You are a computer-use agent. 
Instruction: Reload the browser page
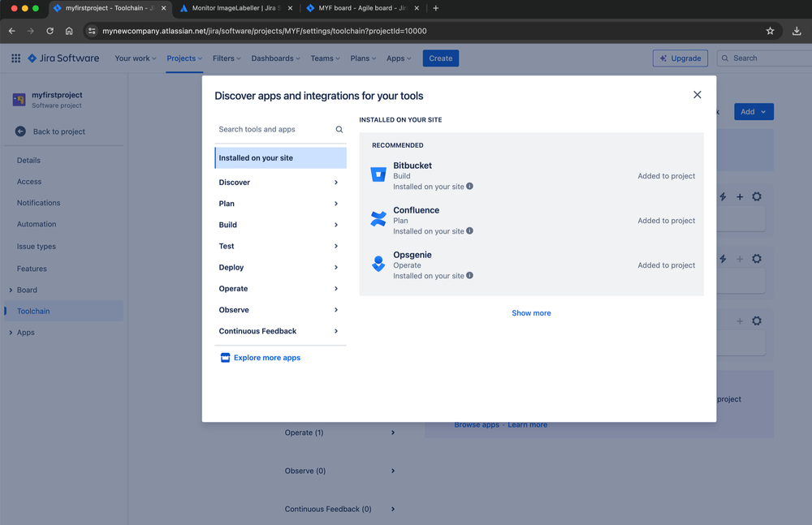(50, 31)
